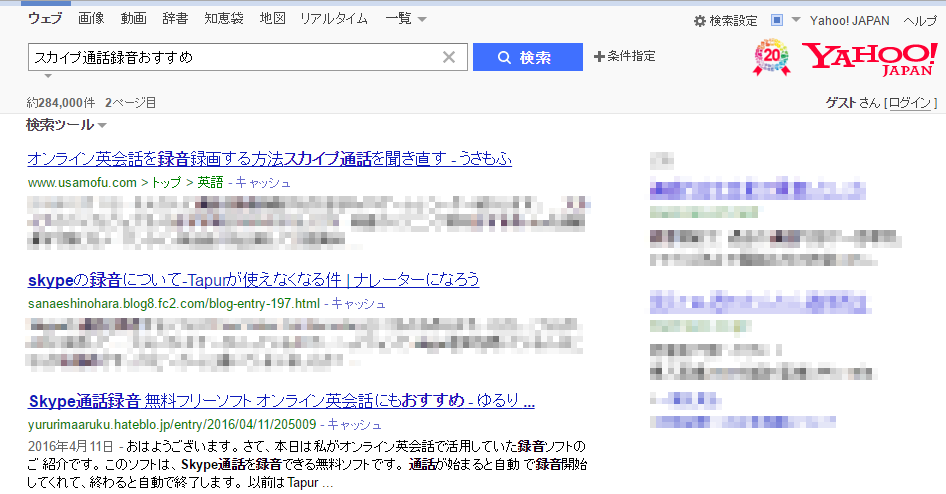This screenshot has width=946, height=494.
Task: Click the 20th anniversary rosette badge
Action: 772,57
